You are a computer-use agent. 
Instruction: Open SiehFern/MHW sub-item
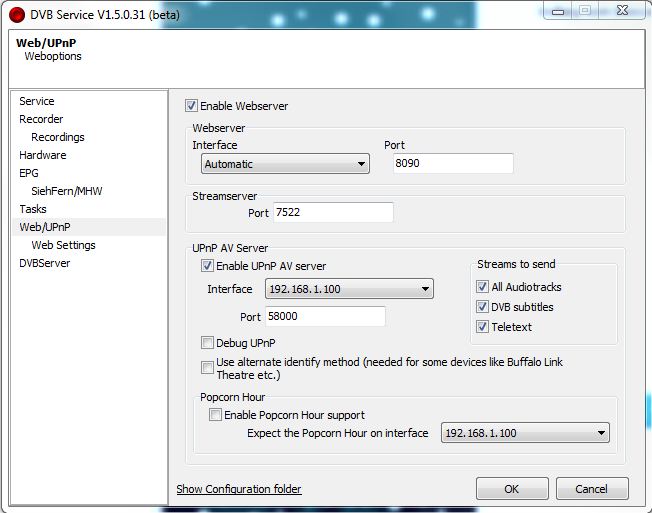coord(67,191)
